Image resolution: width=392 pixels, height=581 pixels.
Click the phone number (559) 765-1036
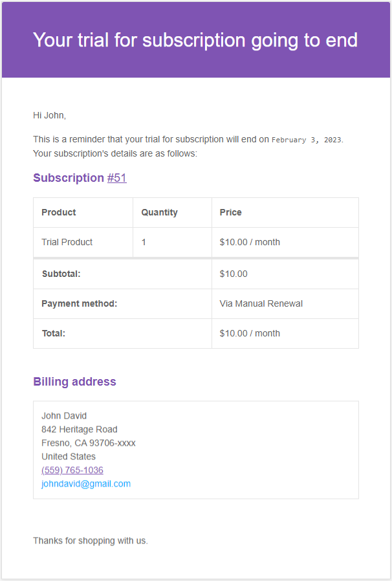click(72, 470)
